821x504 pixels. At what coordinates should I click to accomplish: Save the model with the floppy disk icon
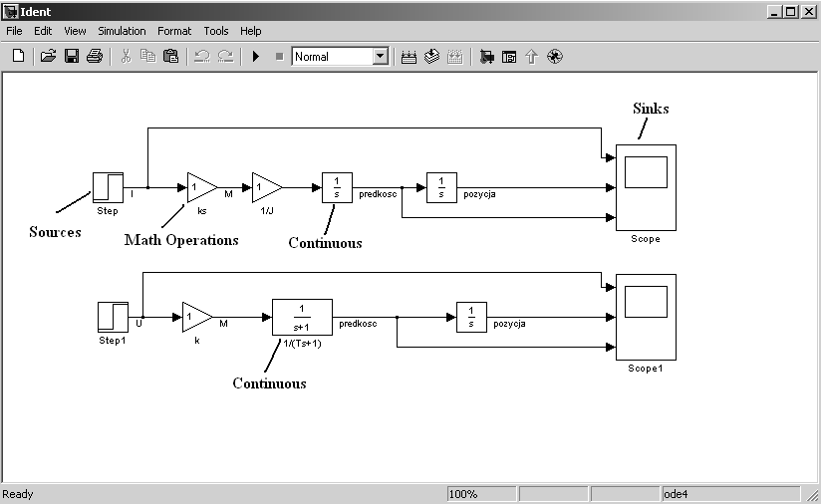point(72,57)
